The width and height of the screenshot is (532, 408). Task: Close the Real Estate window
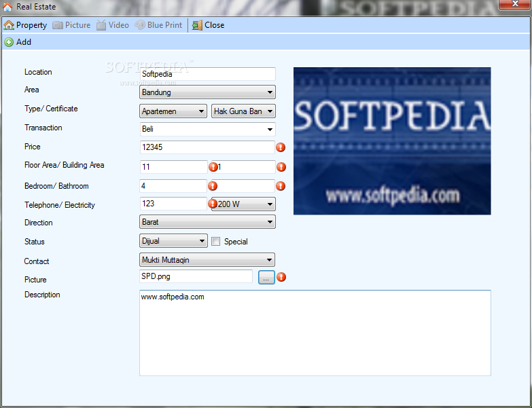515,4
